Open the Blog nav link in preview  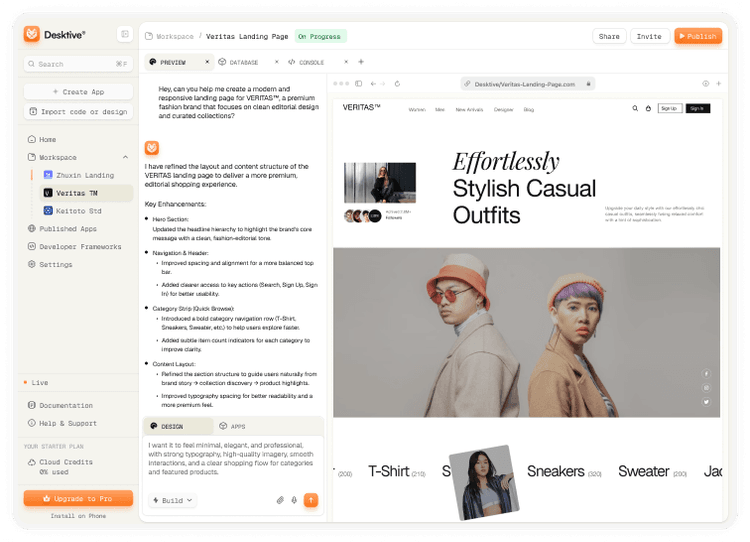pyautogui.click(x=529, y=110)
